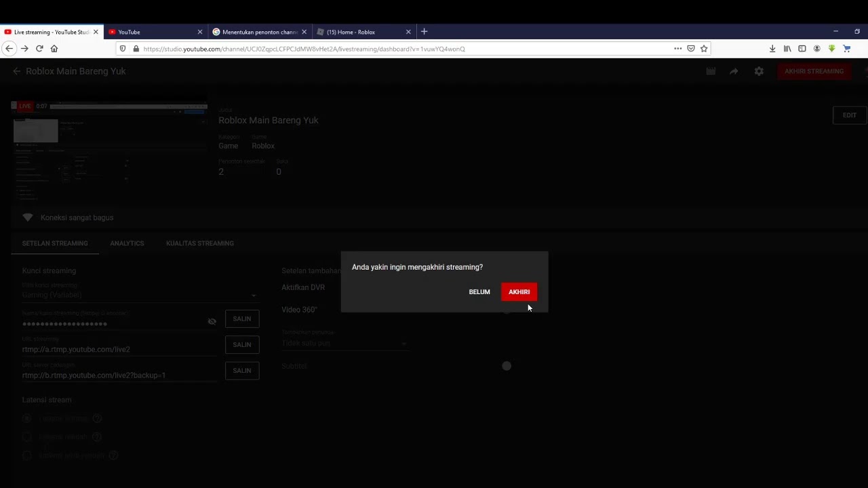Open the ANALYTICS tab
This screenshot has height=488, width=868.
pos(127,243)
